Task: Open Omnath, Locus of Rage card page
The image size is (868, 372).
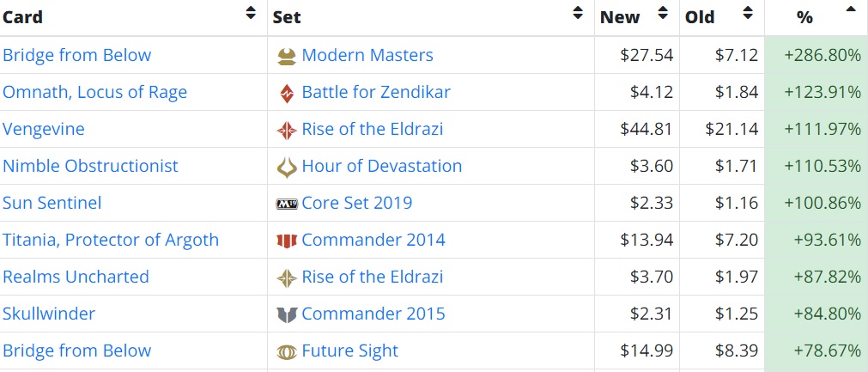Action: 94,92
